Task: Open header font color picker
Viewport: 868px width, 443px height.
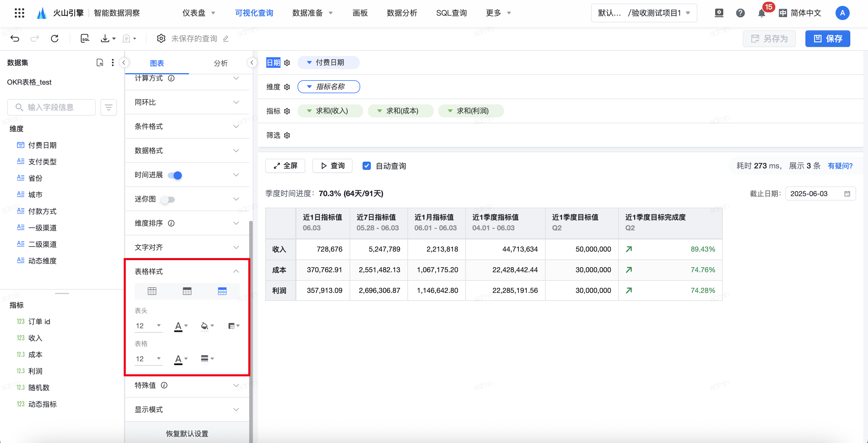Action: point(181,326)
